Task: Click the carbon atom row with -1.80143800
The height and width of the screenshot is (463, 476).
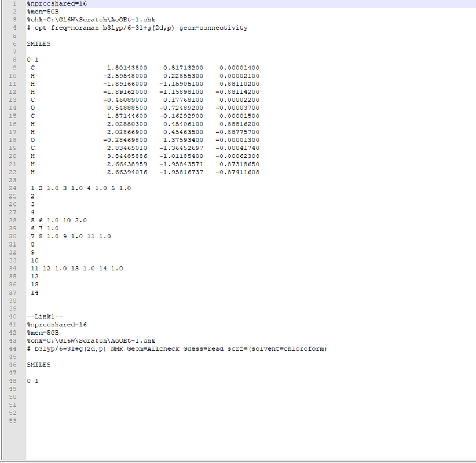Action: click(145, 68)
